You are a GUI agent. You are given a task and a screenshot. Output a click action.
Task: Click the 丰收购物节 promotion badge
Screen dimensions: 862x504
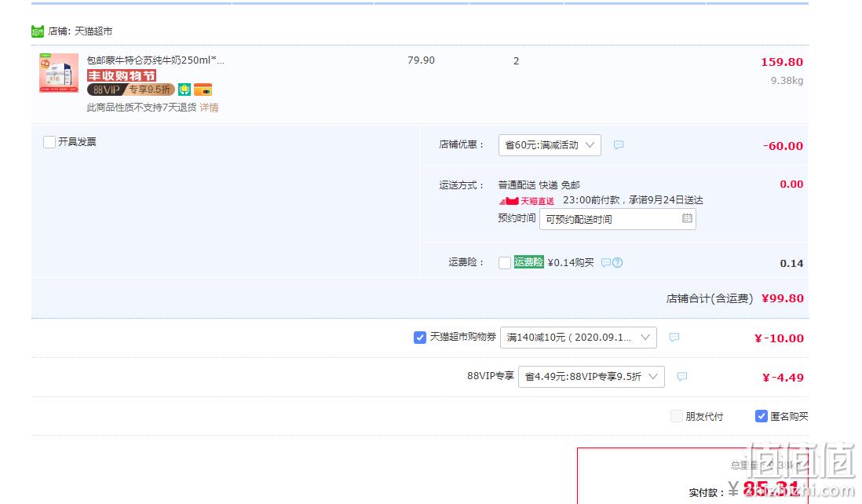click(x=122, y=76)
